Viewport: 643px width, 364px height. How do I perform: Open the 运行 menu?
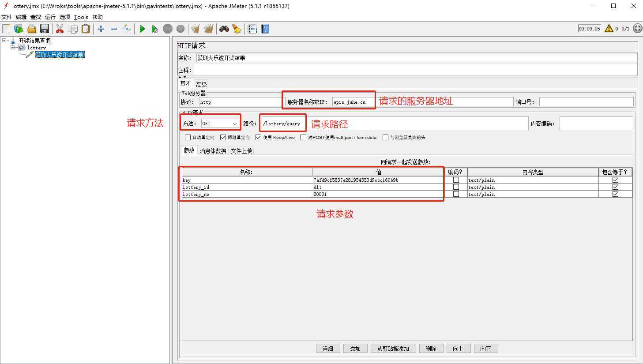coord(50,17)
